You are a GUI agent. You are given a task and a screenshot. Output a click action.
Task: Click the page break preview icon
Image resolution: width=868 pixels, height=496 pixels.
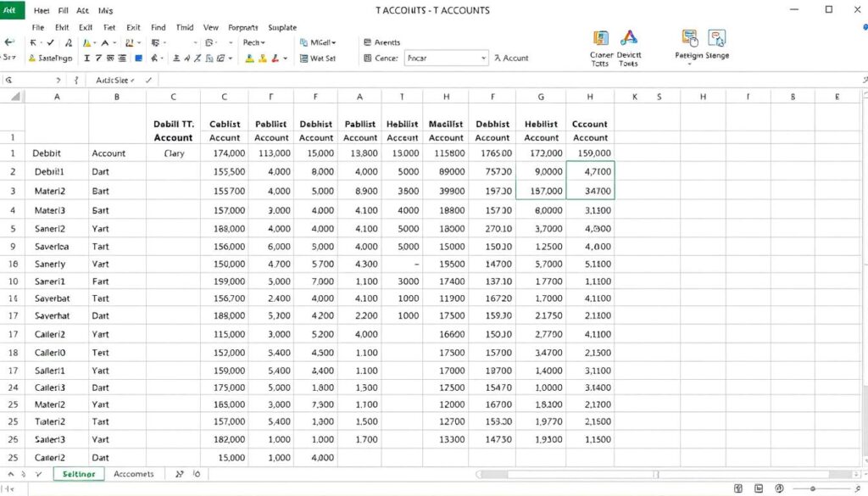(780, 488)
